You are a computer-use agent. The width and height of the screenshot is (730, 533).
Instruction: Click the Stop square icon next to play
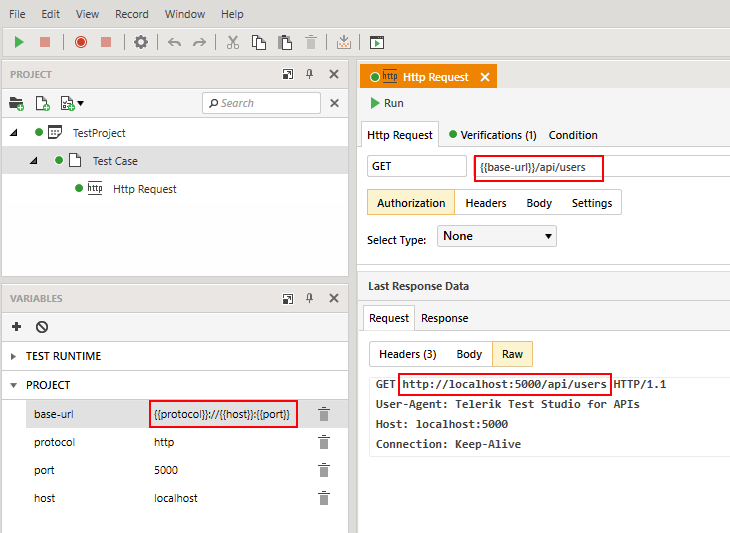coord(45,42)
